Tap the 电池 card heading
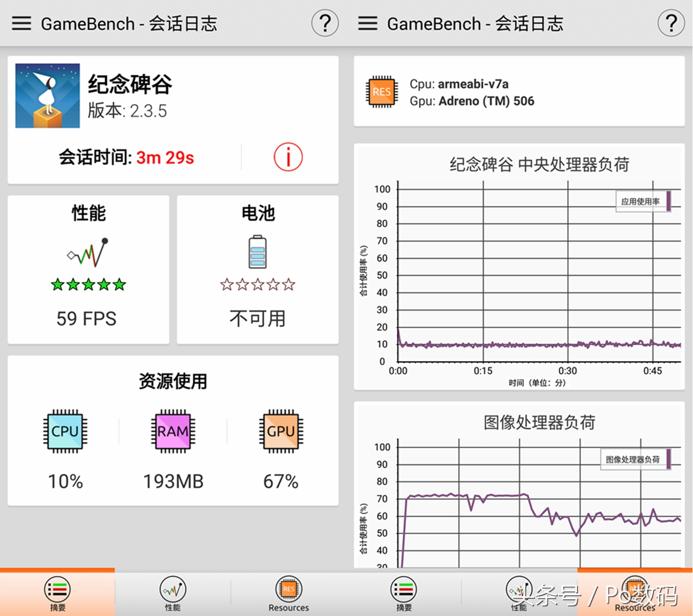This screenshot has width=693, height=616. click(x=258, y=213)
